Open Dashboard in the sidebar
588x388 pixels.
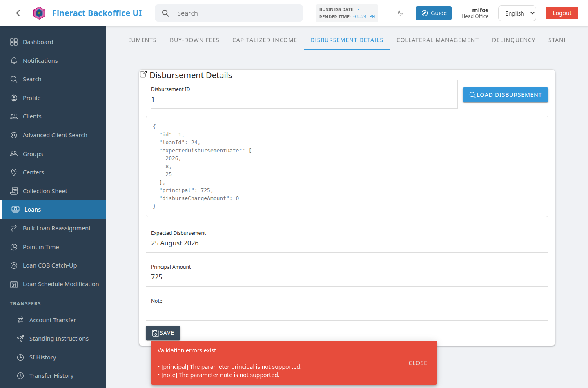coord(53,42)
